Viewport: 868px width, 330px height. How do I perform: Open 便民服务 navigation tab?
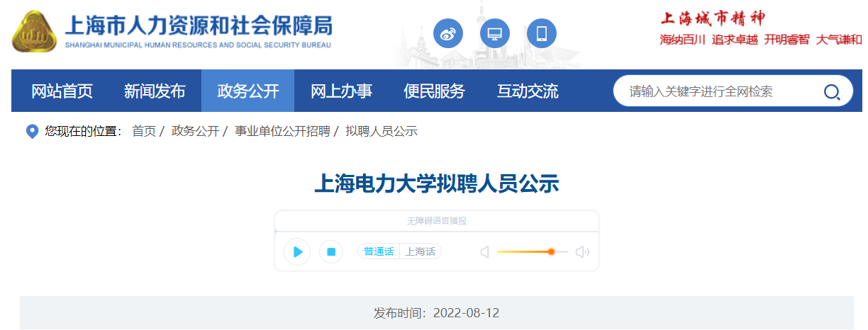[x=434, y=91]
